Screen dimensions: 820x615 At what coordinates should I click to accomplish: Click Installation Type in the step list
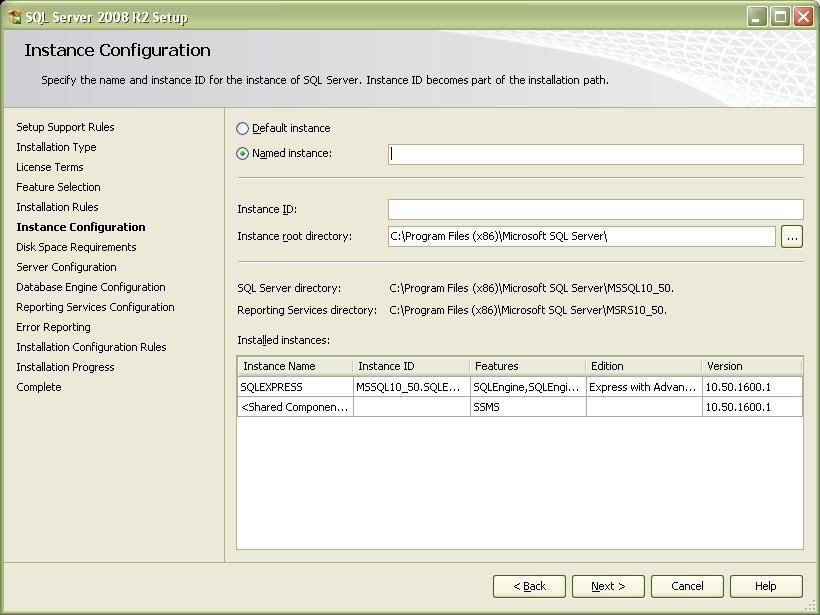(x=56, y=147)
